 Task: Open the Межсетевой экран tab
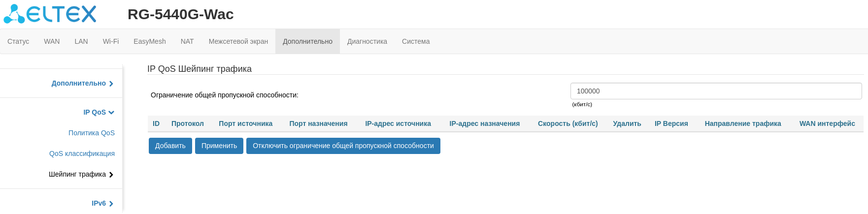pos(238,41)
